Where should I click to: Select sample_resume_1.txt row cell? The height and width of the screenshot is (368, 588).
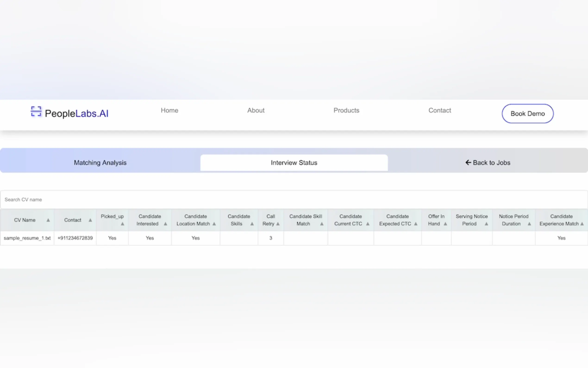27,238
